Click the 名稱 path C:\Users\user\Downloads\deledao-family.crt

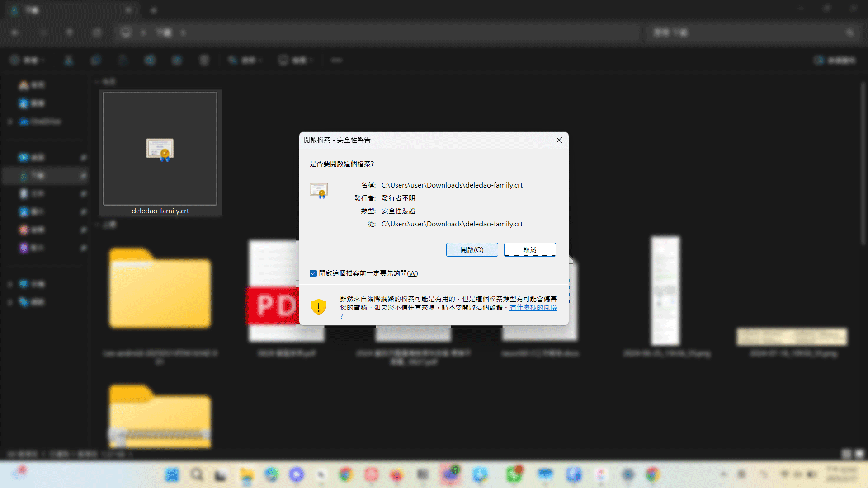(x=452, y=185)
